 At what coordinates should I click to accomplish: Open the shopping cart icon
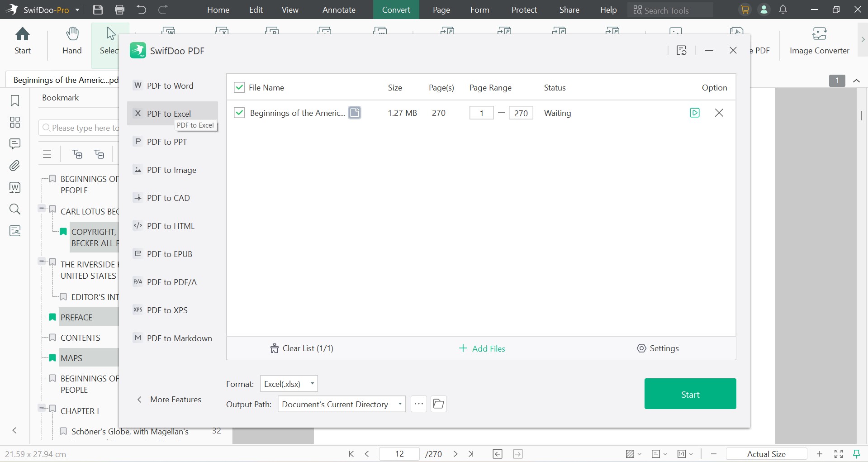[745, 10]
